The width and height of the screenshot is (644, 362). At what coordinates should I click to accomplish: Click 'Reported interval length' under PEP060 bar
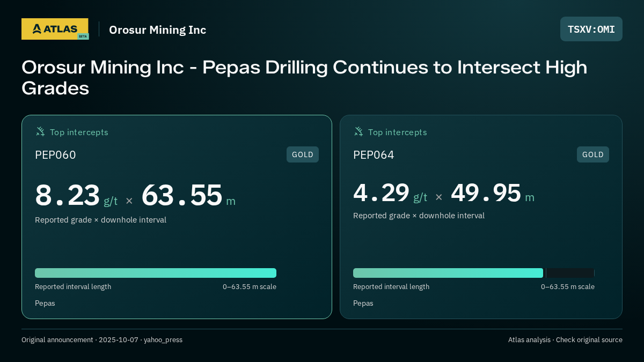pyautogui.click(x=73, y=287)
